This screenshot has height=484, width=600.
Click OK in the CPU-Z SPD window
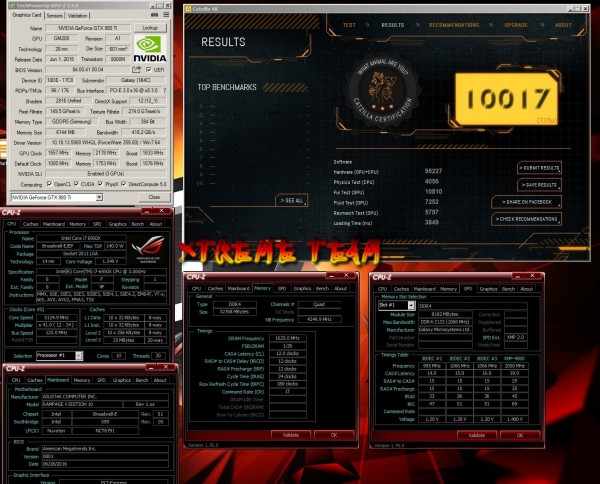coord(520,435)
